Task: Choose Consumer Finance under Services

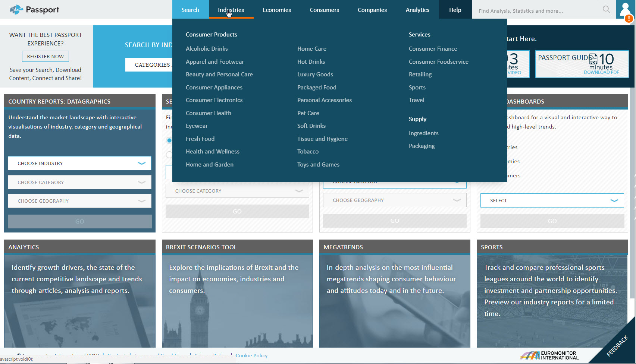Action: pyautogui.click(x=433, y=49)
